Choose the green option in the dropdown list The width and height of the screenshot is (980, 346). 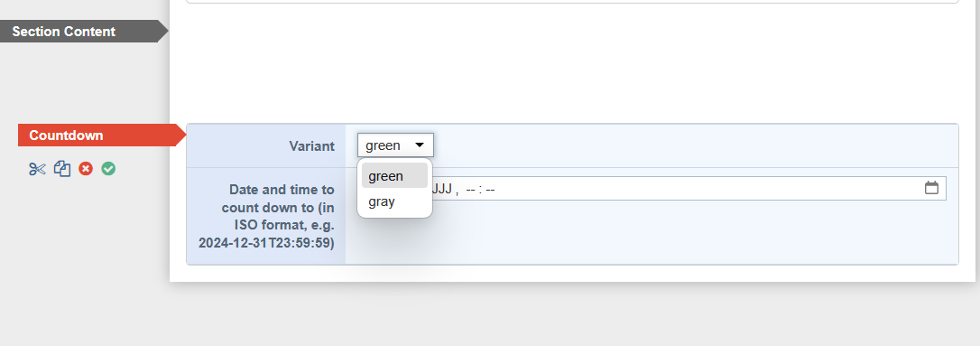click(394, 176)
